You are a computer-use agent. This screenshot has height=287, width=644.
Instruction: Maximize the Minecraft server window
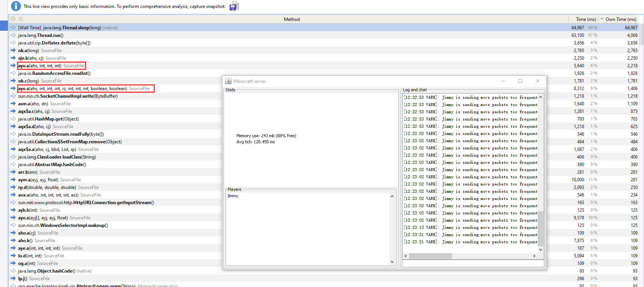point(520,81)
